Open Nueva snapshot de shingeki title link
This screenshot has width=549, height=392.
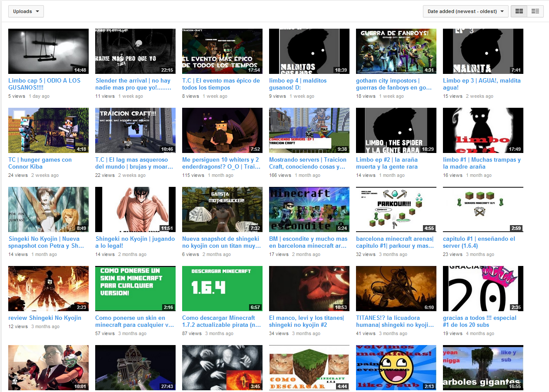pyautogui.click(x=221, y=242)
